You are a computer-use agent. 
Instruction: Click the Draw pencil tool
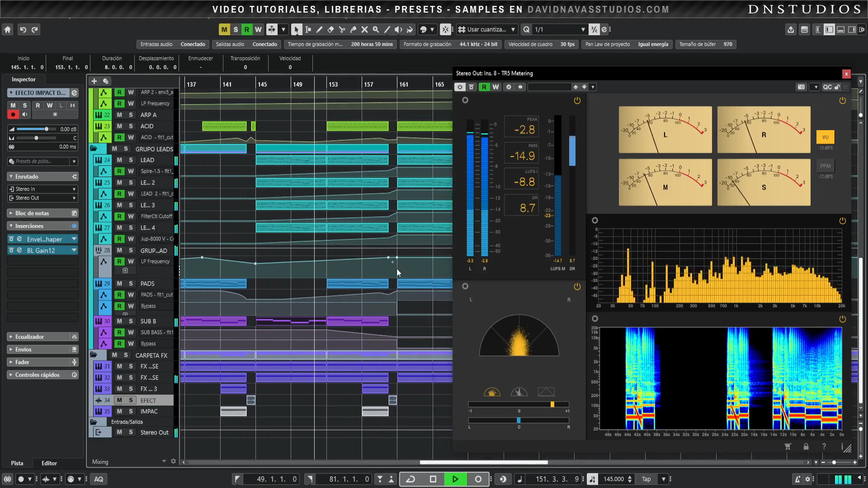tap(319, 30)
